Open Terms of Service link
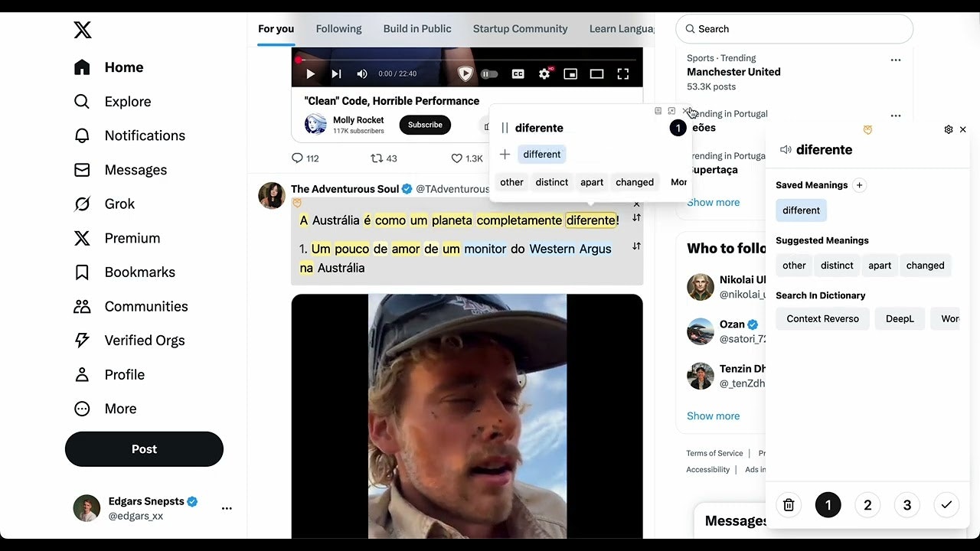Image resolution: width=980 pixels, height=551 pixels. click(x=714, y=454)
